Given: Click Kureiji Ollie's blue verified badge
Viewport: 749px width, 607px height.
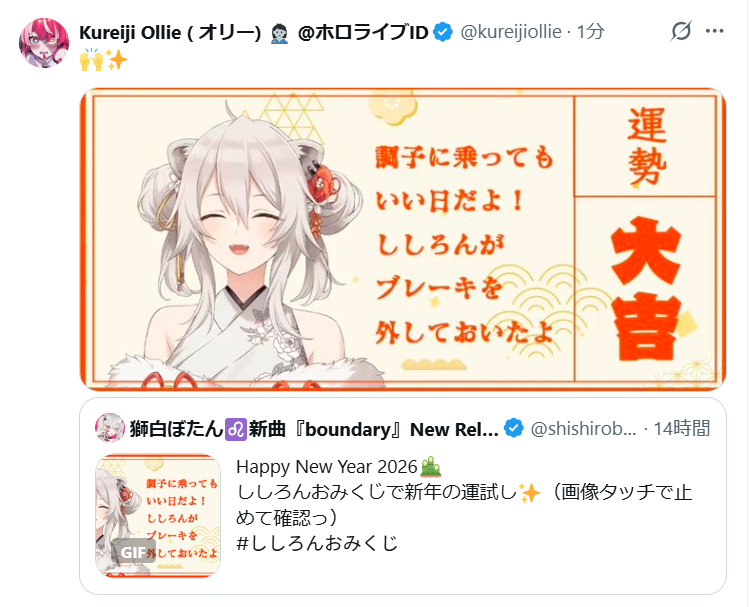Looking at the screenshot, I should 443,32.
